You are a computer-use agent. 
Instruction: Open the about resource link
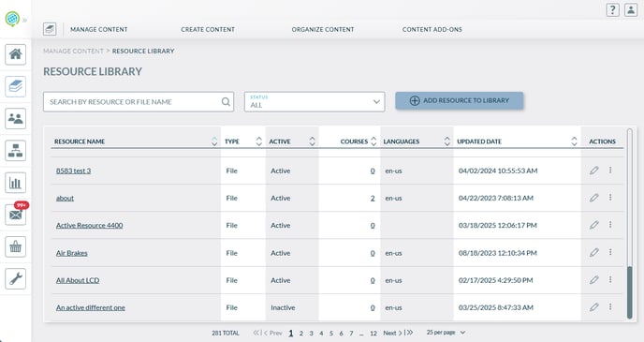[x=65, y=198]
